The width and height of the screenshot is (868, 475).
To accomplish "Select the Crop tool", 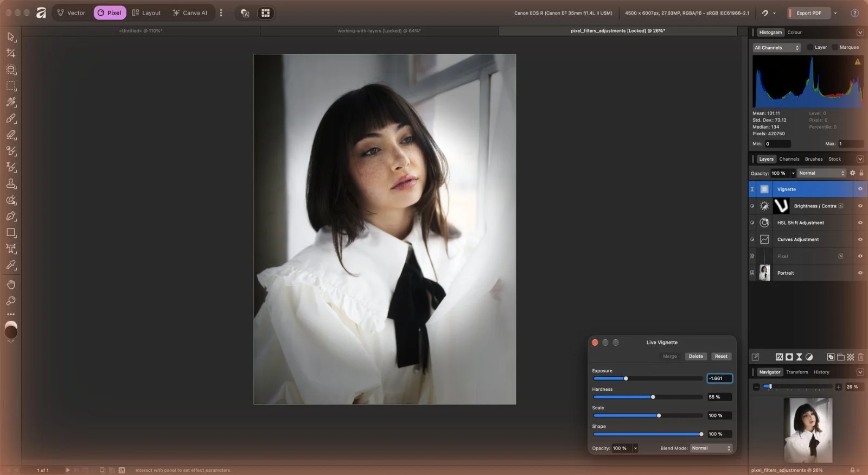I will (x=11, y=53).
